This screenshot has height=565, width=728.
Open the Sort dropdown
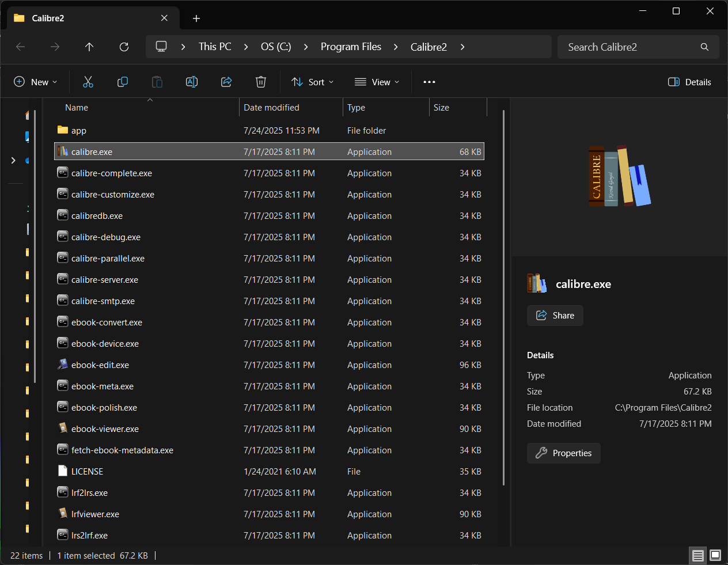click(x=313, y=82)
